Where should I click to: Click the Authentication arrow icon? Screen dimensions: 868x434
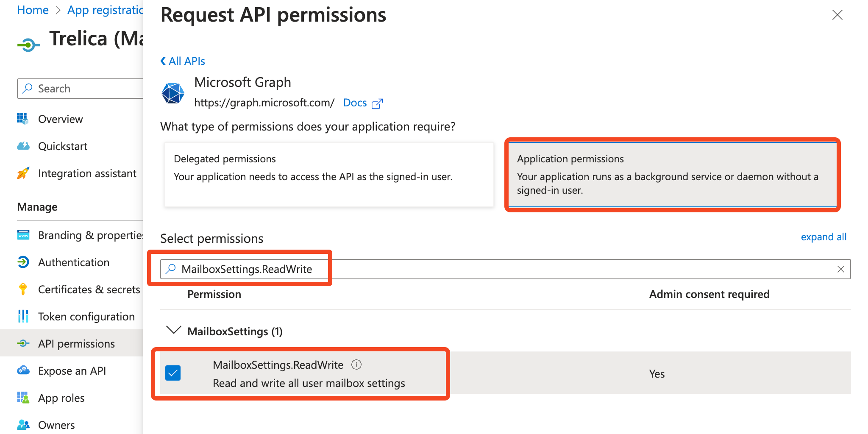[x=23, y=262]
